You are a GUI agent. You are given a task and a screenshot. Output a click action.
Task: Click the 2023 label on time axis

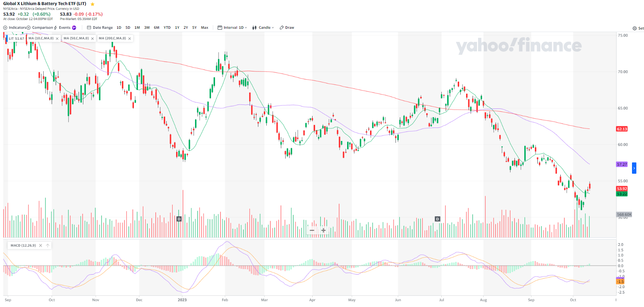coord(182,300)
